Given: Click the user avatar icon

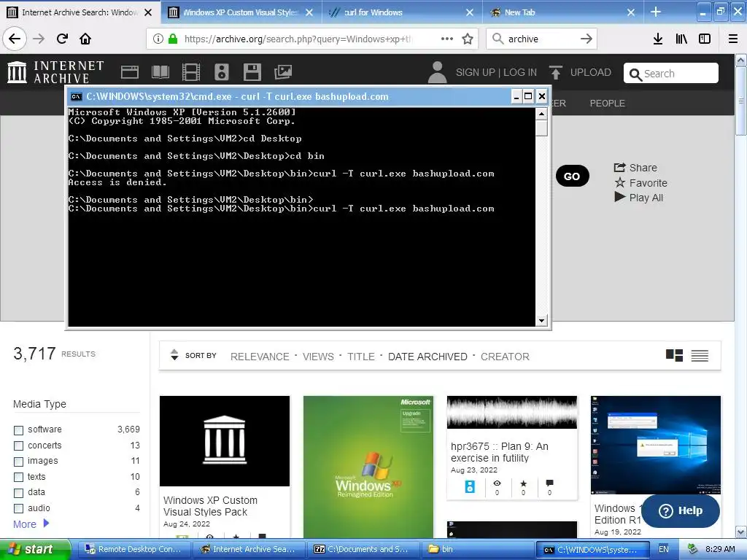Looking at the screenshot, I should coord(437,72).
